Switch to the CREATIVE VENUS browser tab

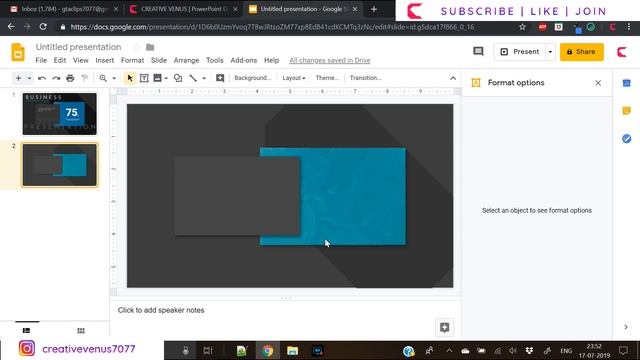pos(184,9)
